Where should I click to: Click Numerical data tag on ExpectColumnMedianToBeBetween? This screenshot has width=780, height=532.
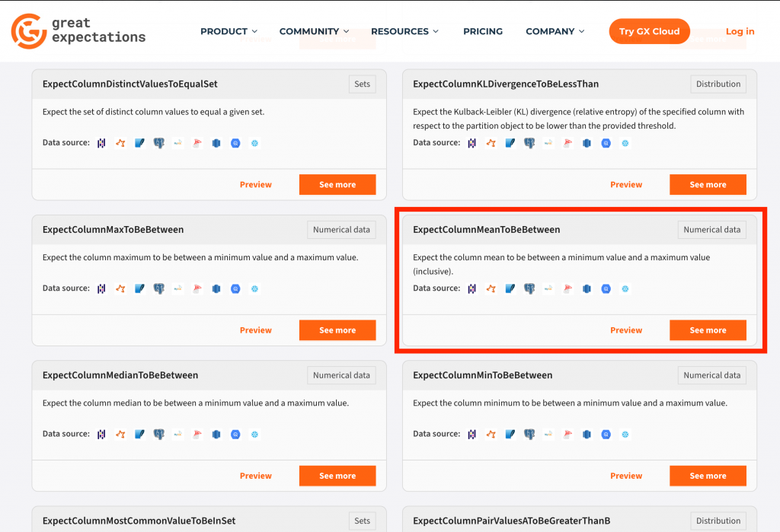click(341, 375)
